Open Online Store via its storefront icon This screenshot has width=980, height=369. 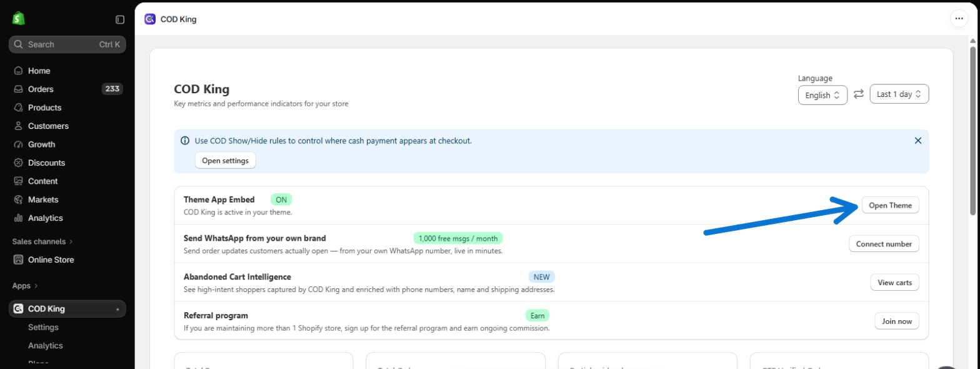[x=18, y=260]
